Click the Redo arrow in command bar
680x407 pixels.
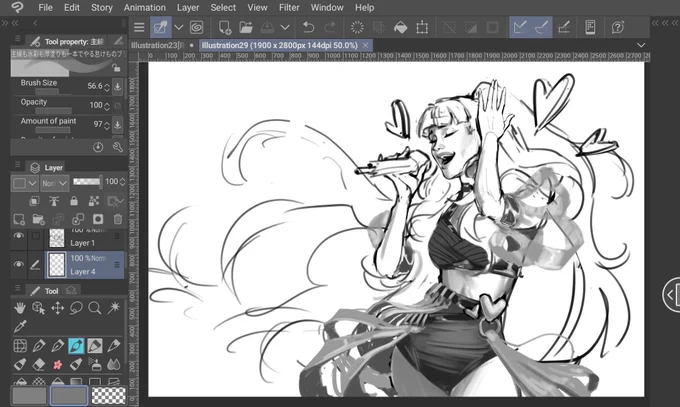pyautogui.click(x=330, y=27)
